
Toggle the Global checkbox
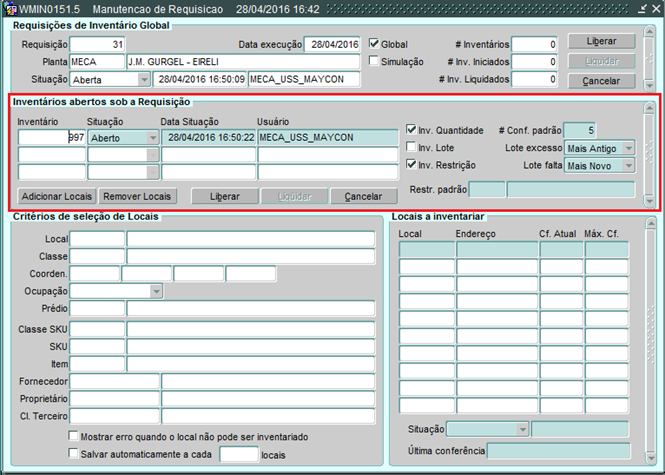click(x=375, y=44)
